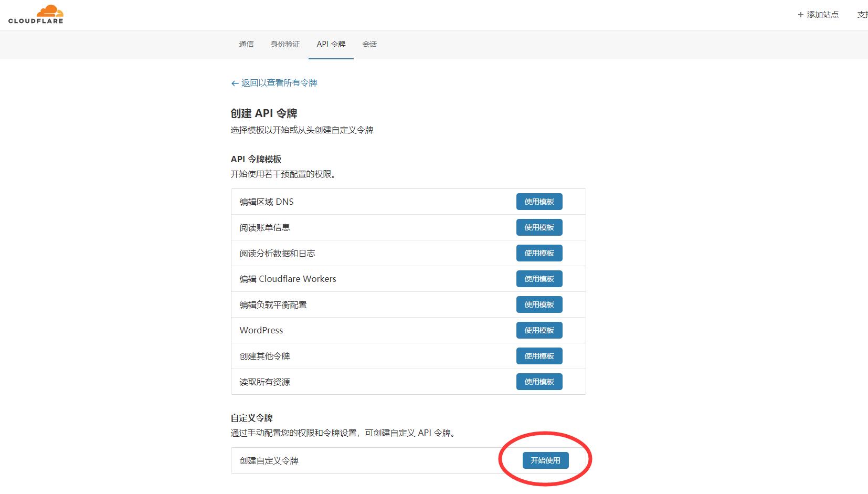Click the 选择模板以开始或从头创建自定义令牌 subtitle
The width and height of the screenshot is (868, 494).
[302, 130]
